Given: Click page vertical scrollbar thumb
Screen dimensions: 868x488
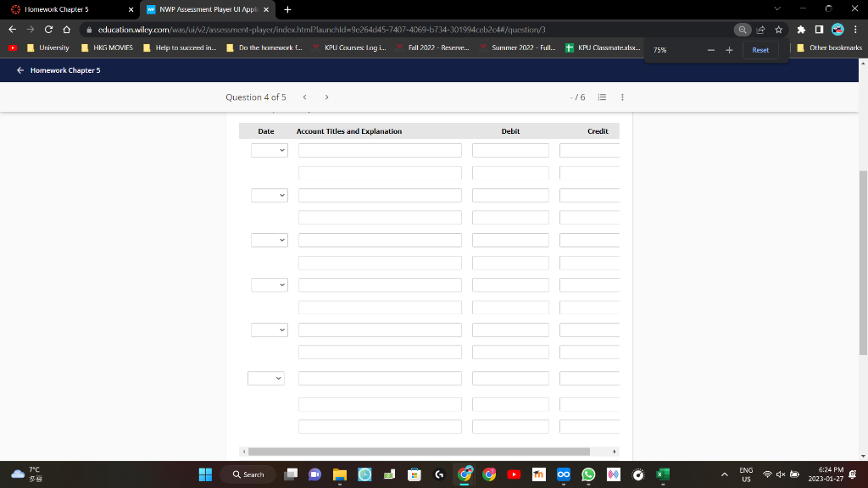Looking at the screenshot, I should pyautogui.click(x=863, y=263).
